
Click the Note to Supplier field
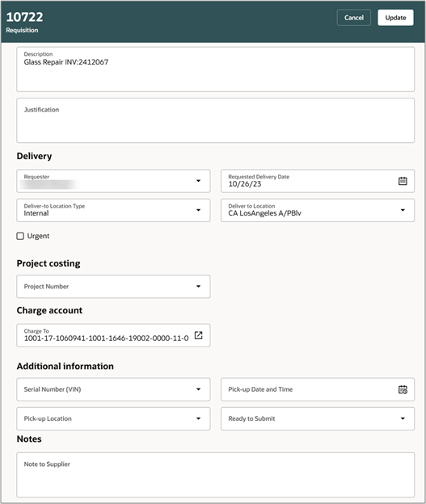pyautogui.click(x=215, y=475)
